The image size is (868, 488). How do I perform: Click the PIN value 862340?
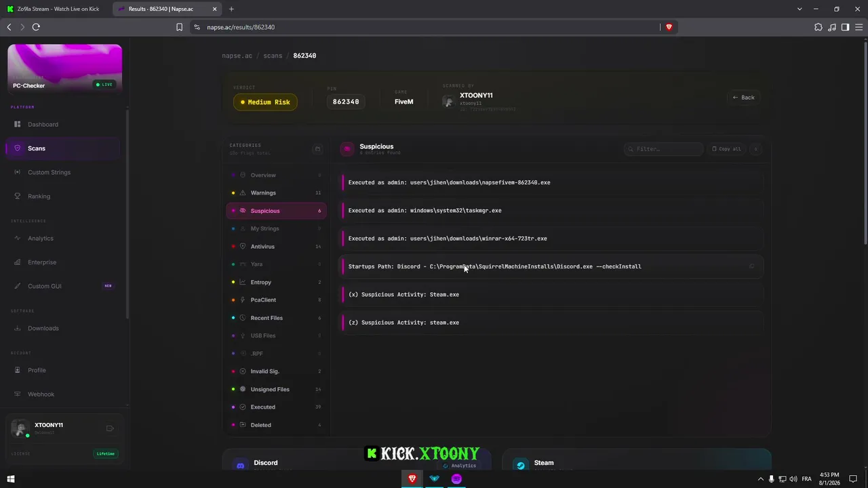pos(346,102)
